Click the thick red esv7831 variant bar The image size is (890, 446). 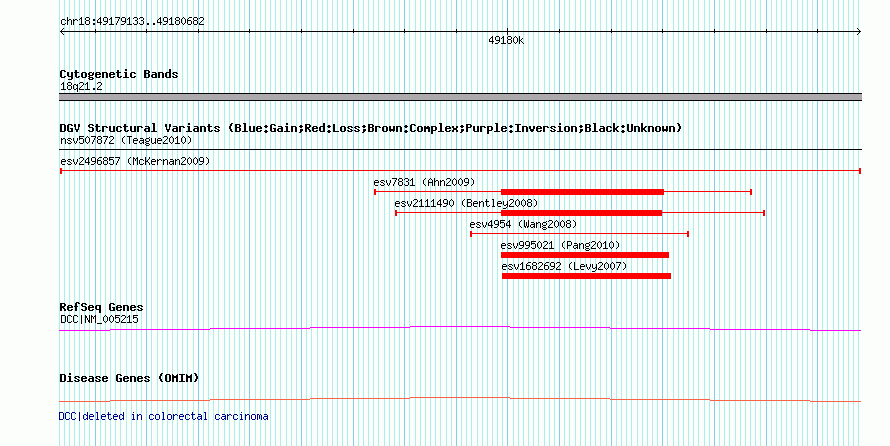point(582,192)
